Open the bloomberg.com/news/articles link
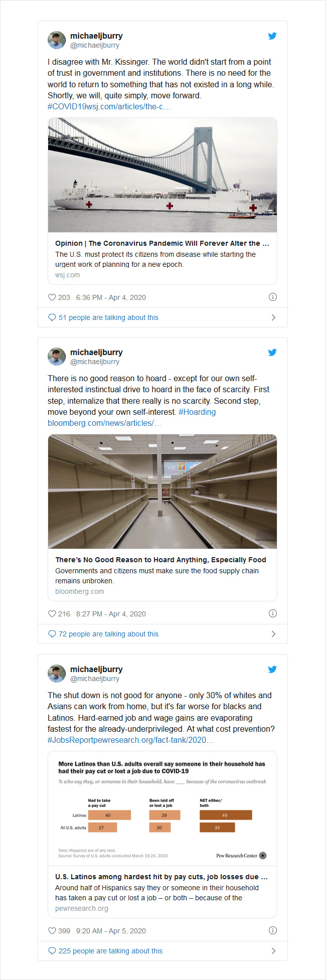 (x=104, y=423)
